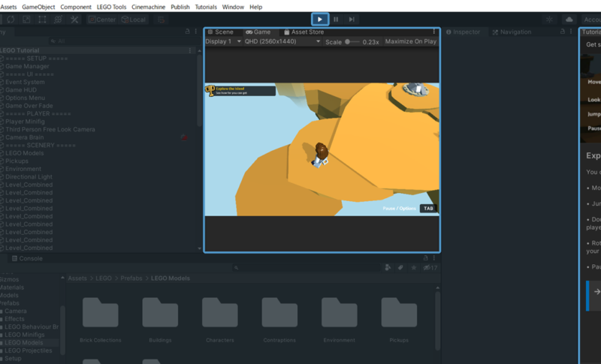Open the Inspector panel options menu
This screenshot has width=601, height=364.
pos(571,32)
